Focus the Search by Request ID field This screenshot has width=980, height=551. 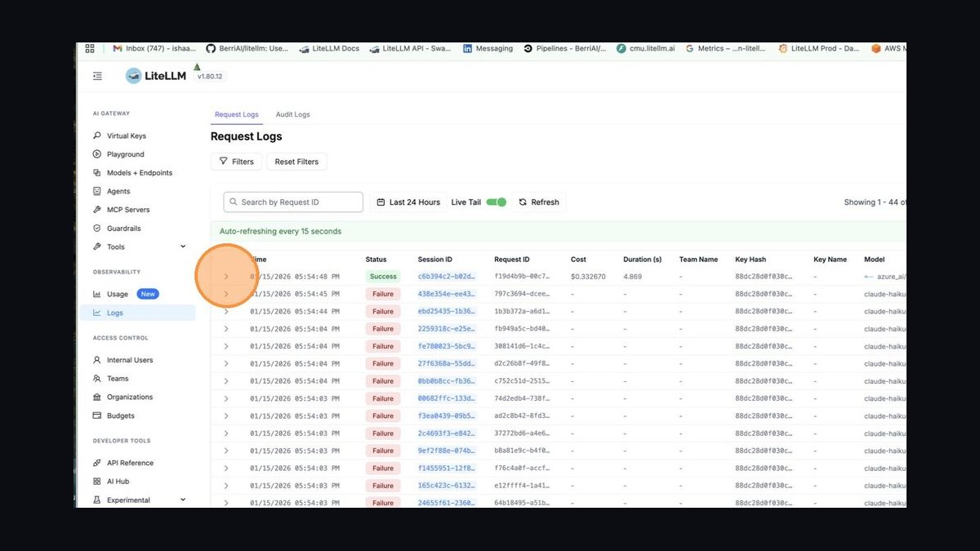pos(293,202)
